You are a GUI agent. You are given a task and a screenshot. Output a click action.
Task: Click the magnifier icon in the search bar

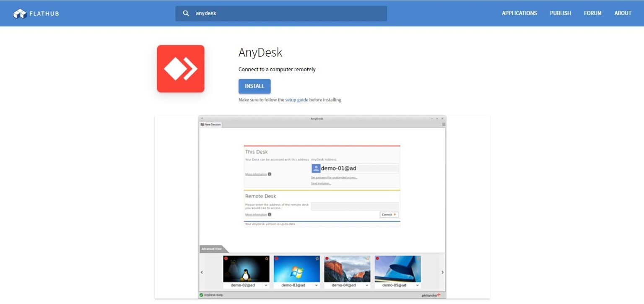186,13
